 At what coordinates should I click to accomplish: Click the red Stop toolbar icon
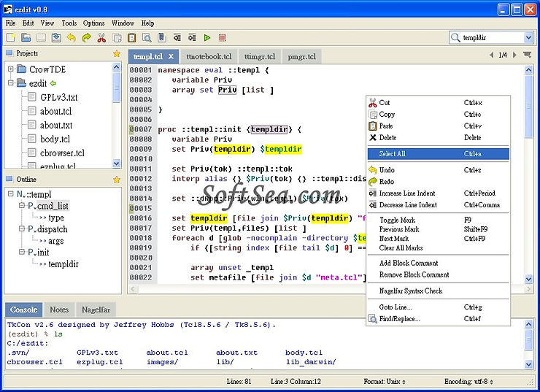pos(223,37)
